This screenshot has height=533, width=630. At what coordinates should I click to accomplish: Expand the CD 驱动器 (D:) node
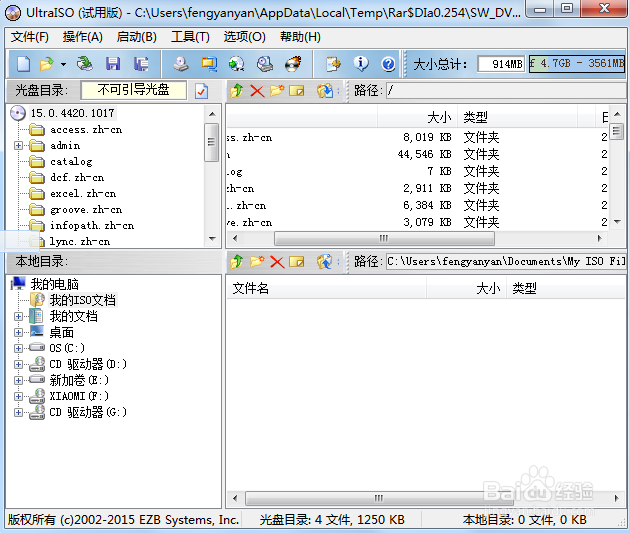coord(18,364)
